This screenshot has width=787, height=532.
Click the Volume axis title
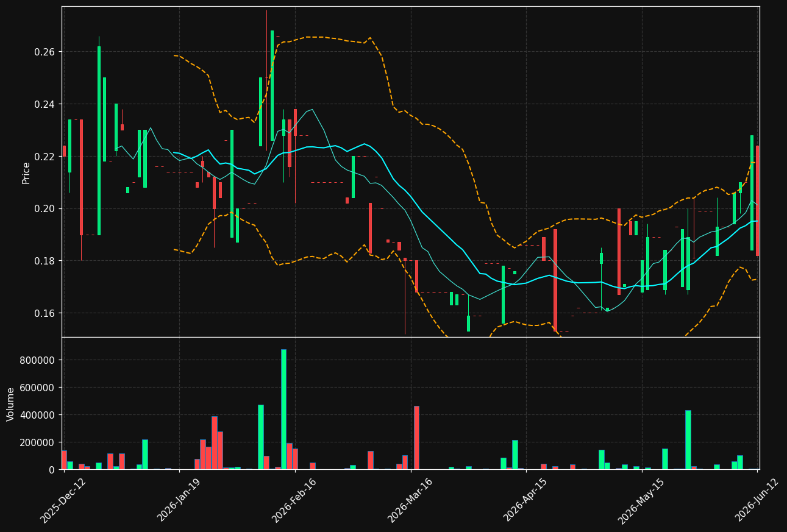tap(10, 404)
